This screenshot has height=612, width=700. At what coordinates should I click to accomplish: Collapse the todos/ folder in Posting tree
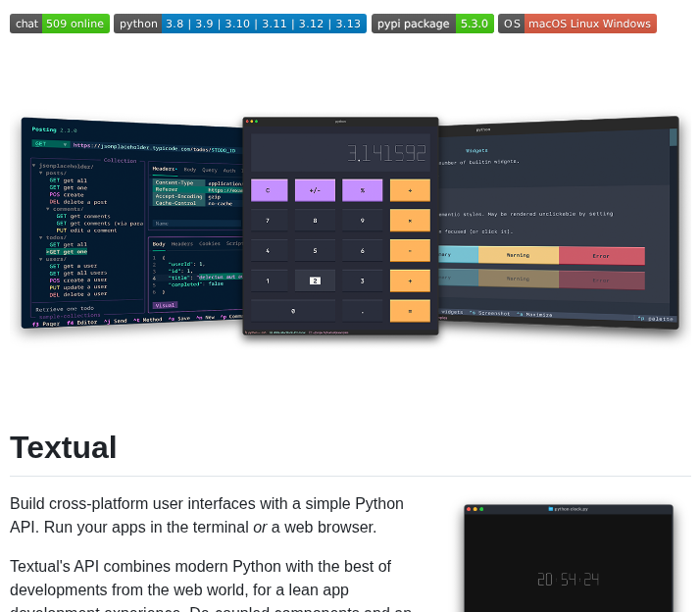pos(53,237)
